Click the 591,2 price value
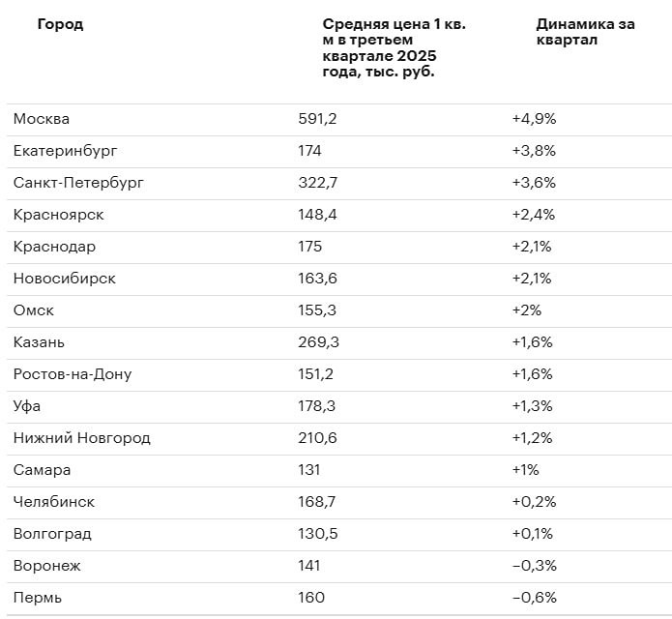This screenshot has height=619, width=672. pyautogui.click(x=317, y=119)
